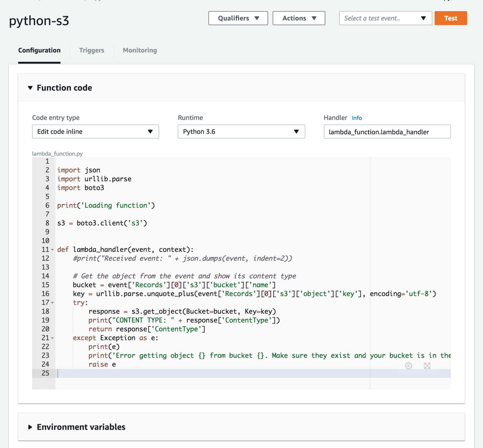483x448 pixels.
Task: Toggle the editor fullscreen expand icon
Action: click(x=427, y=366)
